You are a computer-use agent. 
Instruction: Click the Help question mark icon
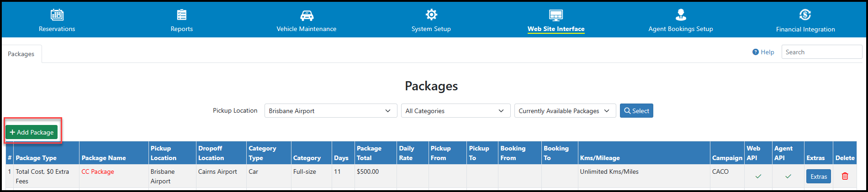click(756, 52)
